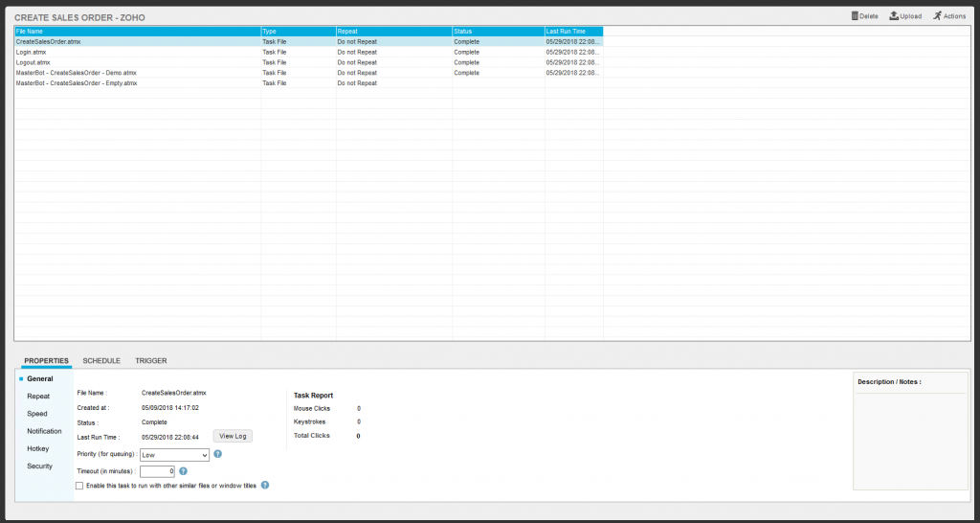Sort by Status column header
Screen dimensions: 980x523
tap(499, 32)
